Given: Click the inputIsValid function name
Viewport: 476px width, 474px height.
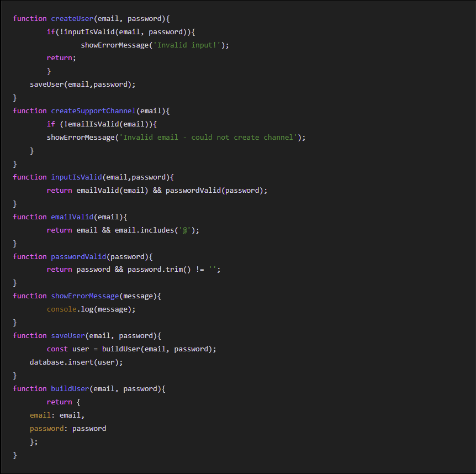Looking at the screenshot, I should coord(77,177).
